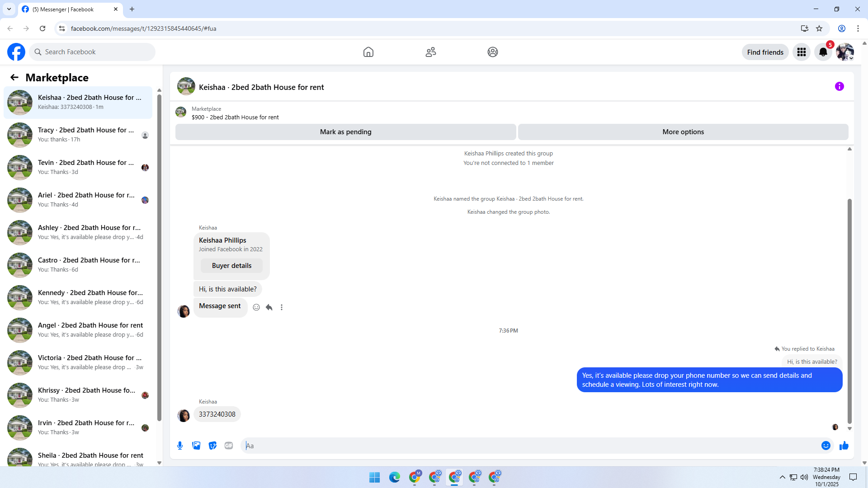The width and height of the screenshot is (868, 488).
Task: Click the blue 'Yes, it's available' message bubble
Action: (709, 380)
